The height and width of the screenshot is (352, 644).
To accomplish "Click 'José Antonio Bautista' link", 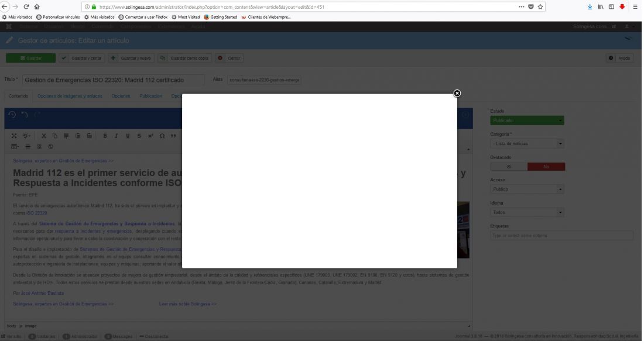I will 42,294.
